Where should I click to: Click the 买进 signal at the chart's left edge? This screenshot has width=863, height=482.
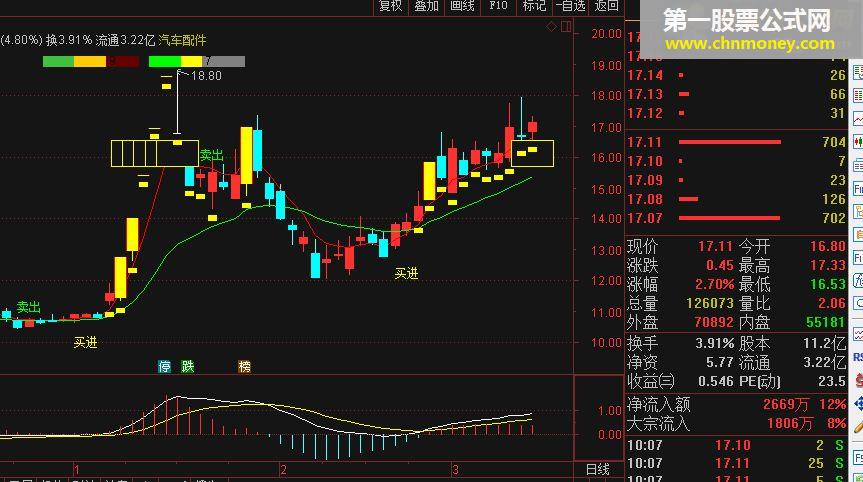[x=85, y=342]
